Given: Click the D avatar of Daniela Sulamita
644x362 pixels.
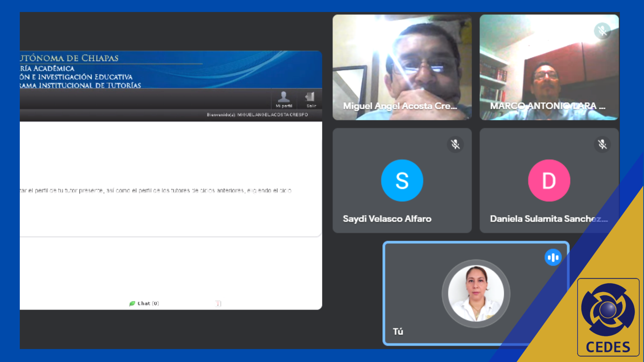Looking at the screenshot, I should coord(549,180).
